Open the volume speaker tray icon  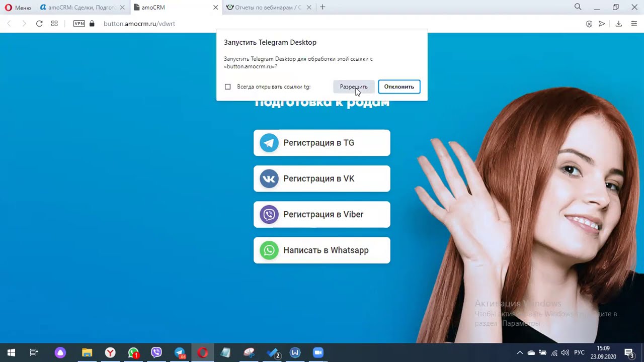(566, 352)
